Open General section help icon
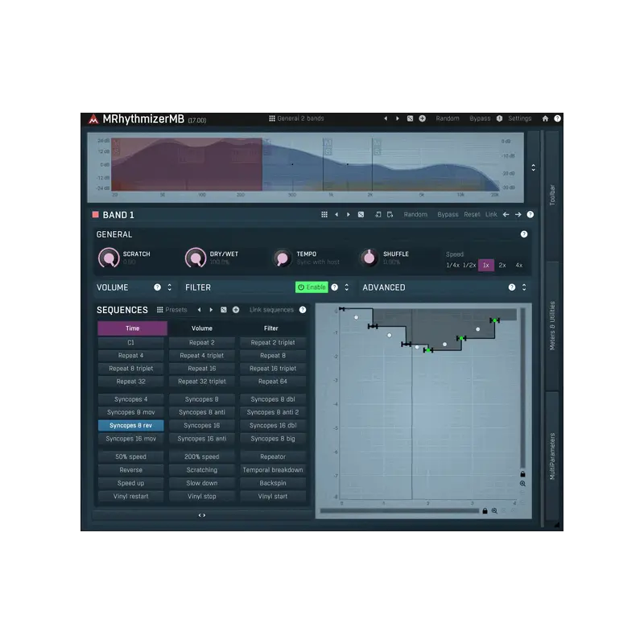The height and width of the screenshot is (644, 644). tap(524, 234)
